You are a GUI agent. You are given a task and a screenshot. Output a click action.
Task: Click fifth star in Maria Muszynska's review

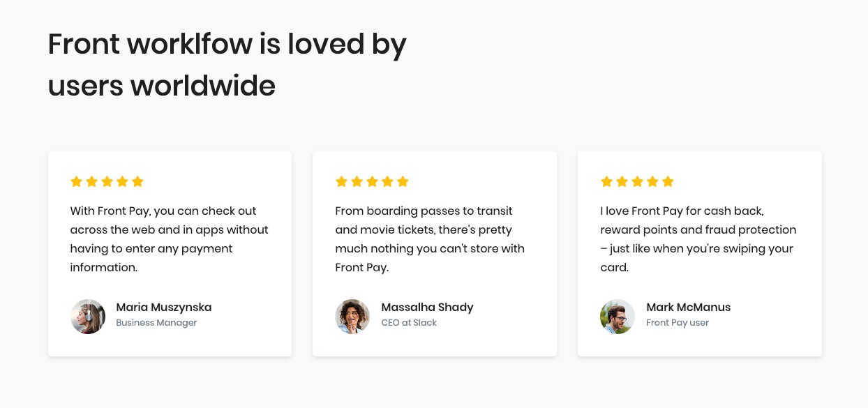coord(137,181)
